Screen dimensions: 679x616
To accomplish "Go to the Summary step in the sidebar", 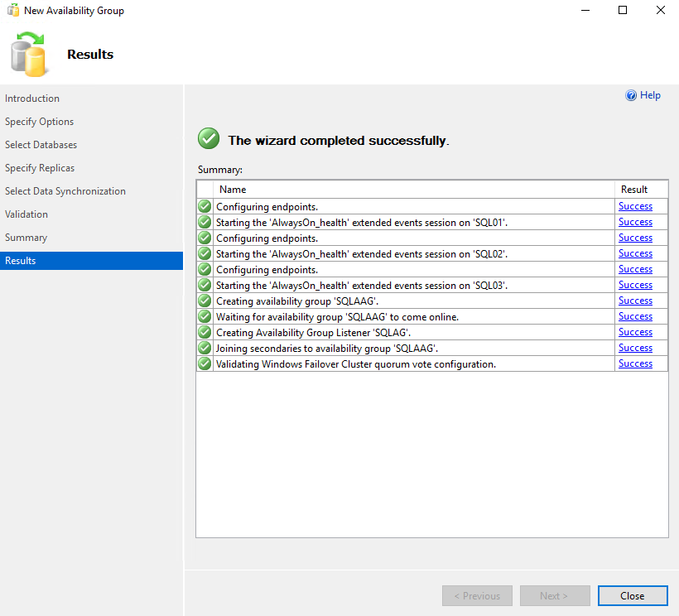I will pos(26,238).
